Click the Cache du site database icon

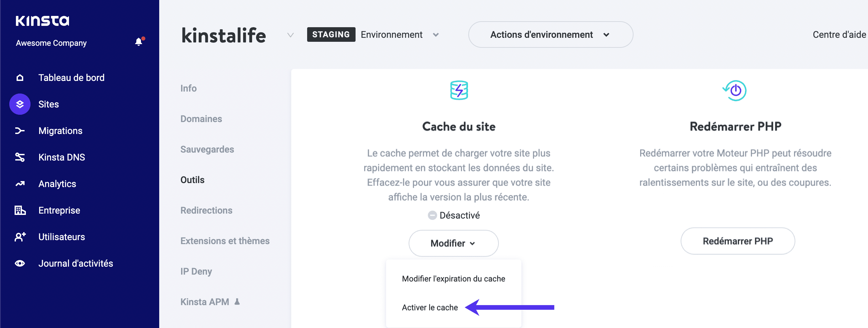tap(459, 90)
